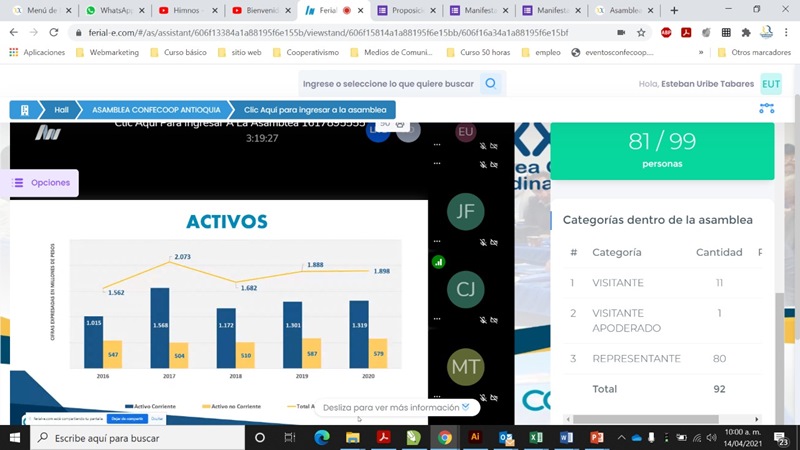Image resolution: width=800 pixels, height=450 pixels.
Task: Click the search magnifier icon
Action: point(491,84)
